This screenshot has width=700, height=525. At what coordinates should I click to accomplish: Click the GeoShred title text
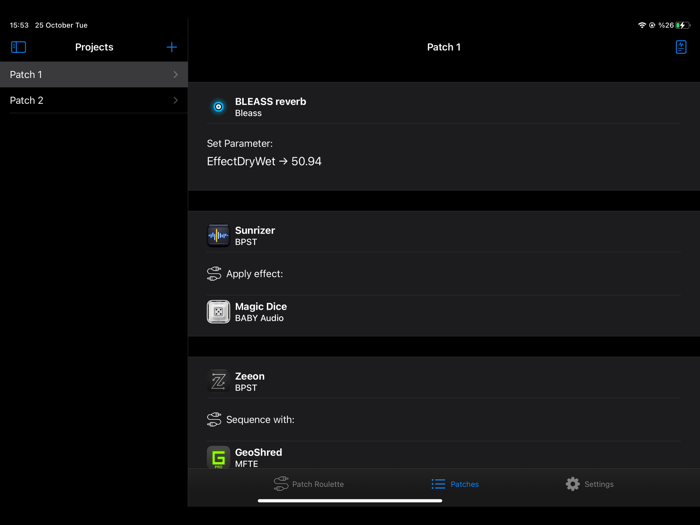point(258,452)
